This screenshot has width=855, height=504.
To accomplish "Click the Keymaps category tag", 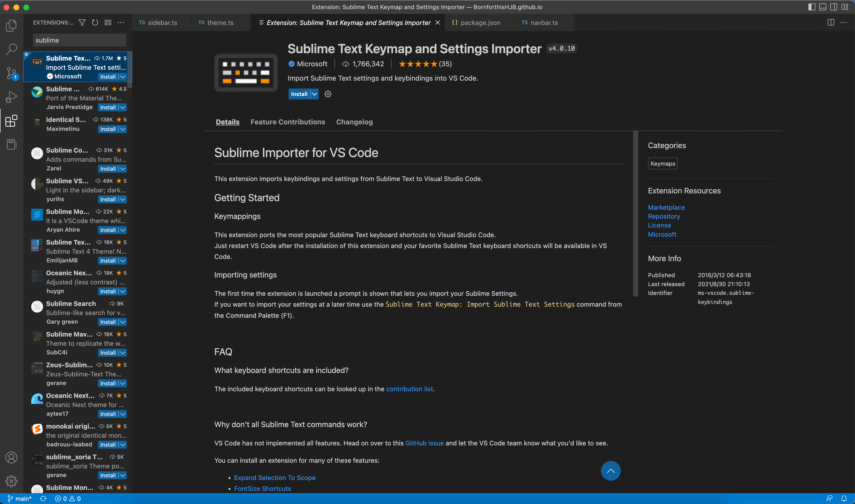I will coord(663,163).
